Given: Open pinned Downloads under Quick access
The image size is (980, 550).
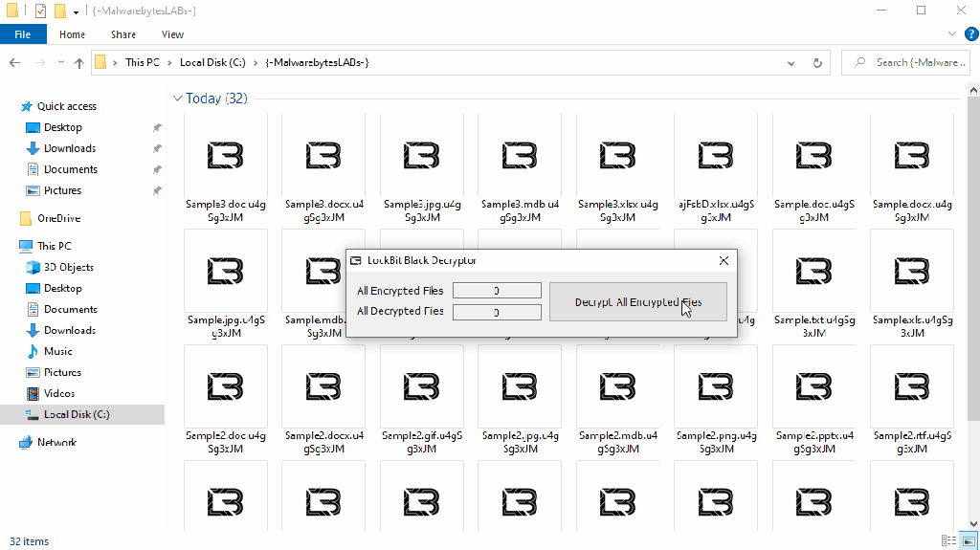Looking at the screenshot, I should 69,149.
